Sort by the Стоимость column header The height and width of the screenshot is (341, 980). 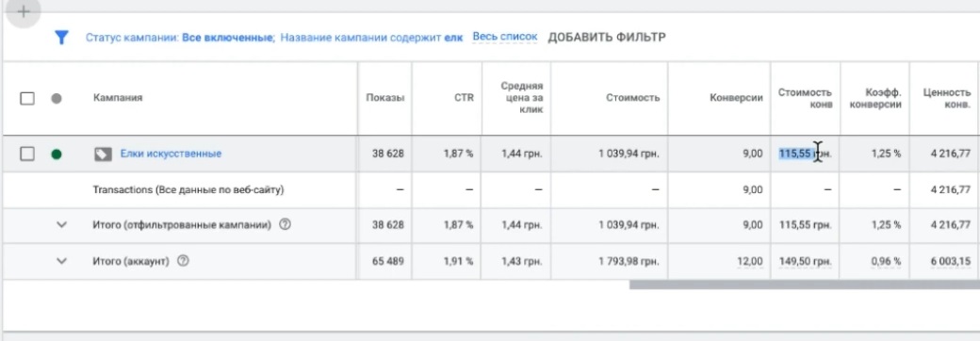[x=632, y=98]
